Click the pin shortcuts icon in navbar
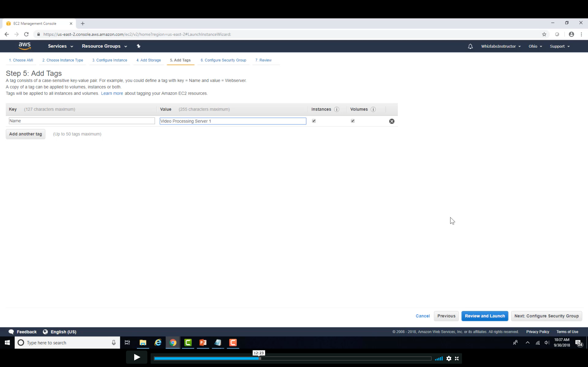588x367 pixels. click(x=138, y=46)
